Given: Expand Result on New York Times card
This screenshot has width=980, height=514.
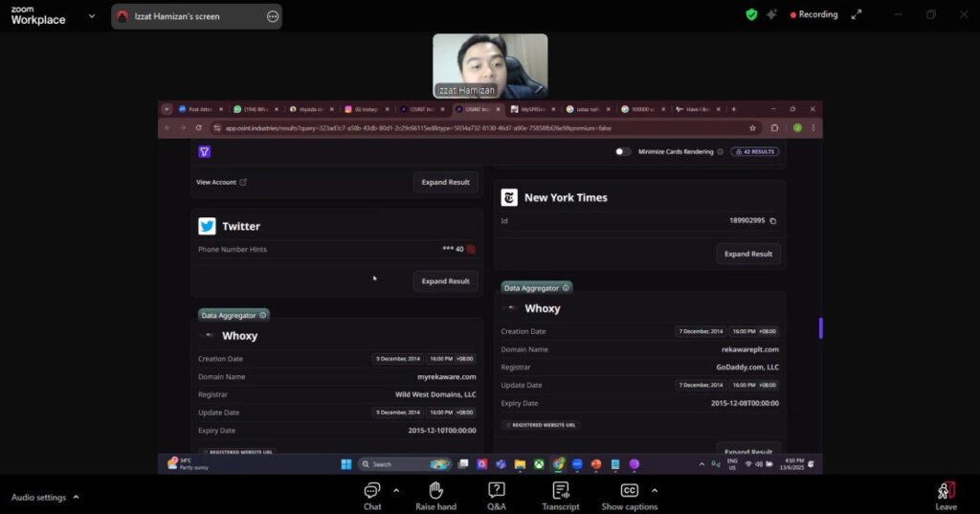Looking at the screenshot, I should pos(748,254).
